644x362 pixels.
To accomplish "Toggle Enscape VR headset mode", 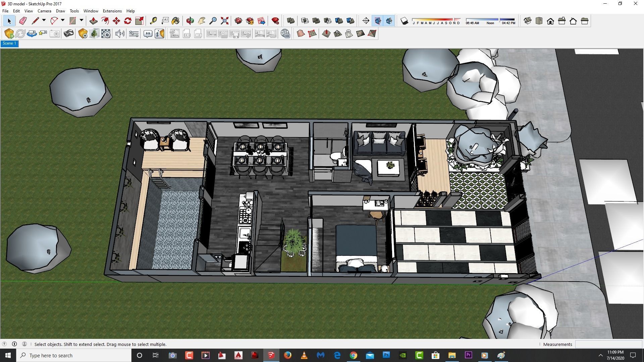I will [x=69, y=34].
